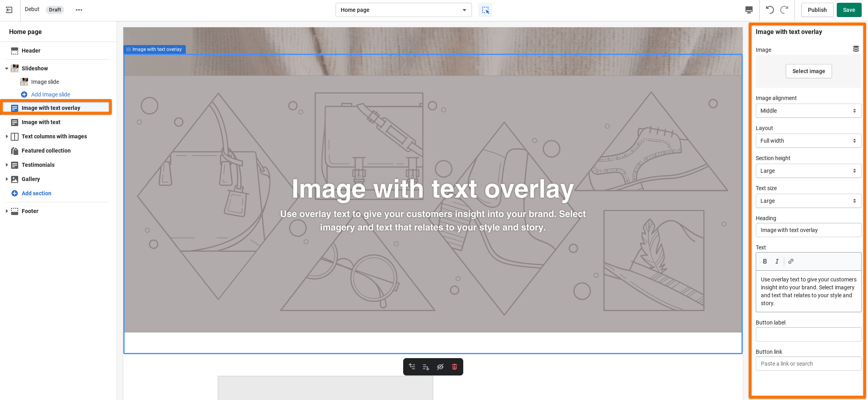Apply bold formatting in the Text editor
This screenshot has height=400, width=868.
765,261
